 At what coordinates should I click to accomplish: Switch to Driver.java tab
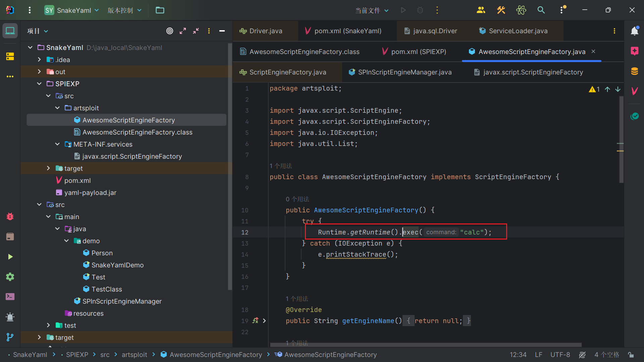[x=265, y=31]
